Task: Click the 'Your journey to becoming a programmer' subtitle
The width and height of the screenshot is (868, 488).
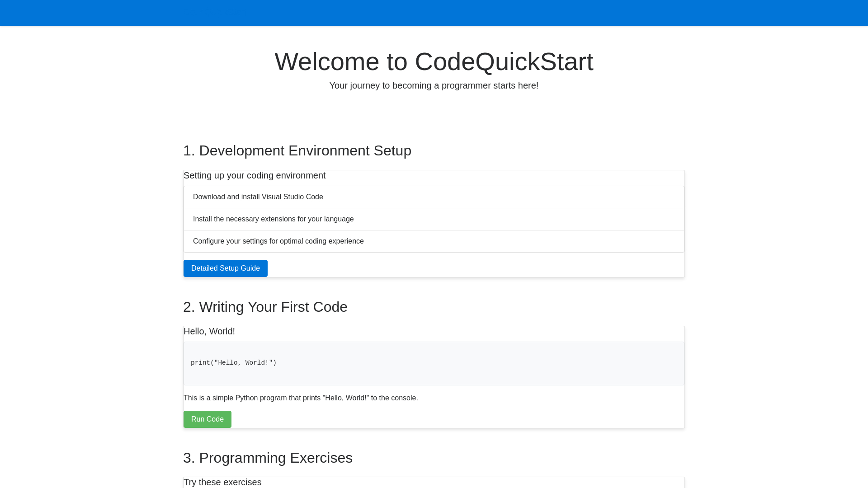Action: [x=434, y=86]
